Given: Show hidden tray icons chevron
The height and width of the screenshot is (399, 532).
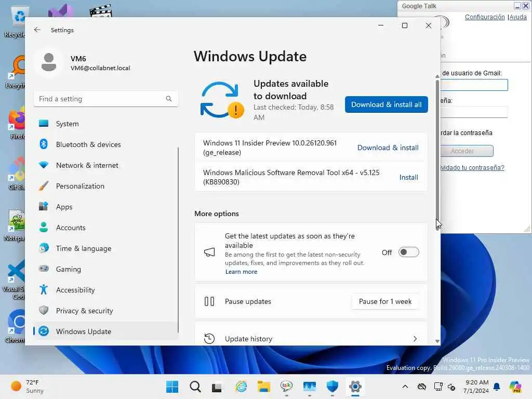Looking at the screenshot, I should pyautogui.click(x=405, y=387).
